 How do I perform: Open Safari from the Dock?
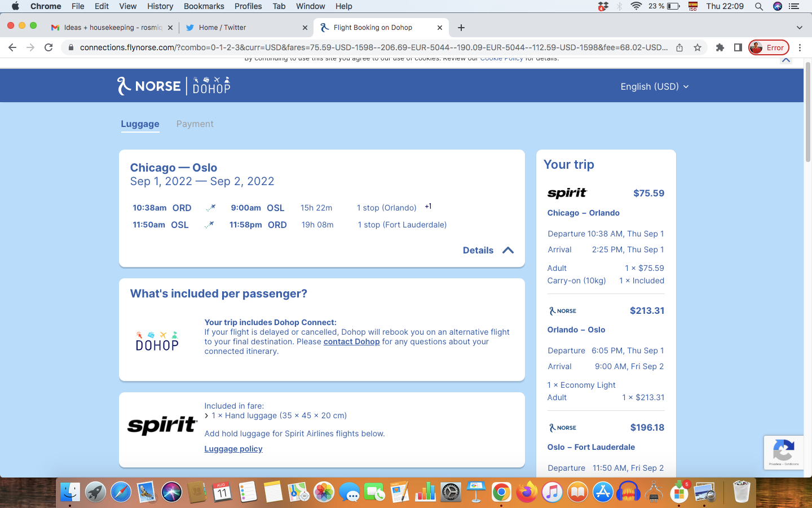(x=121, y=492)
